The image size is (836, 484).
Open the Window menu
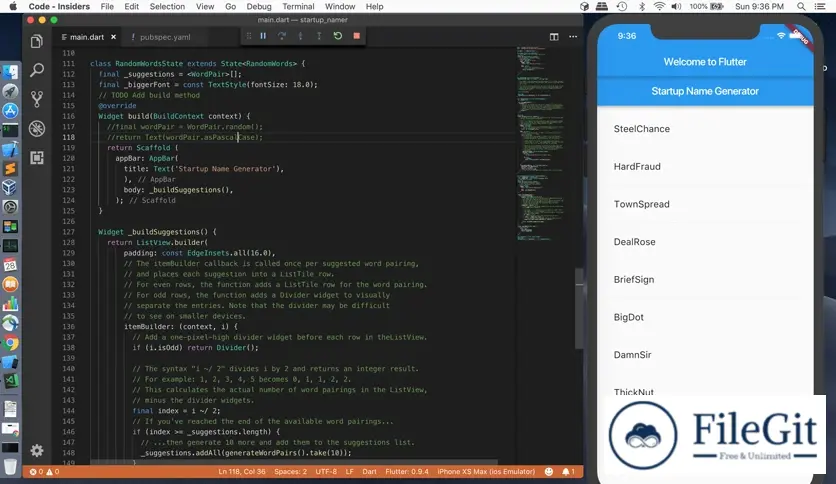(x=340, y=6)
